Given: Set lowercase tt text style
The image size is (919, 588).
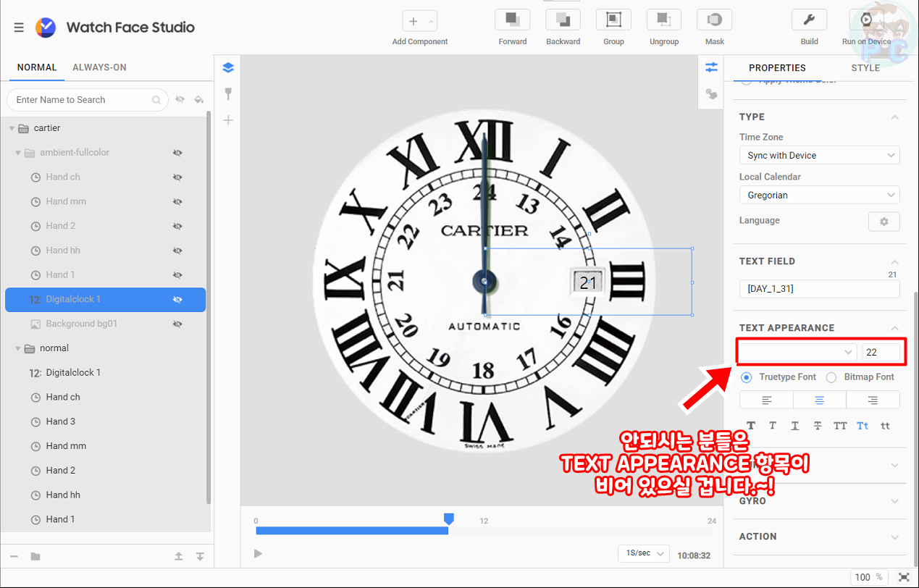Looking at the screenshot, I should (x=885, y=426).
